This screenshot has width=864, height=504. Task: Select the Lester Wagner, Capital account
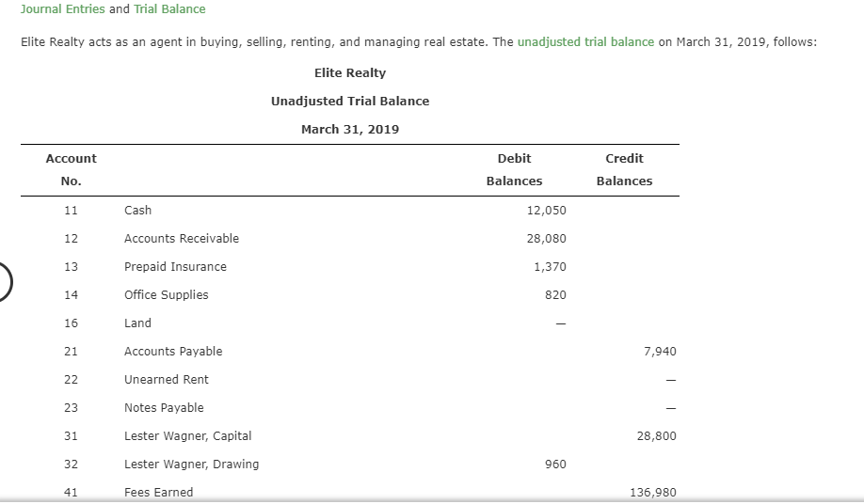[188, 436]
